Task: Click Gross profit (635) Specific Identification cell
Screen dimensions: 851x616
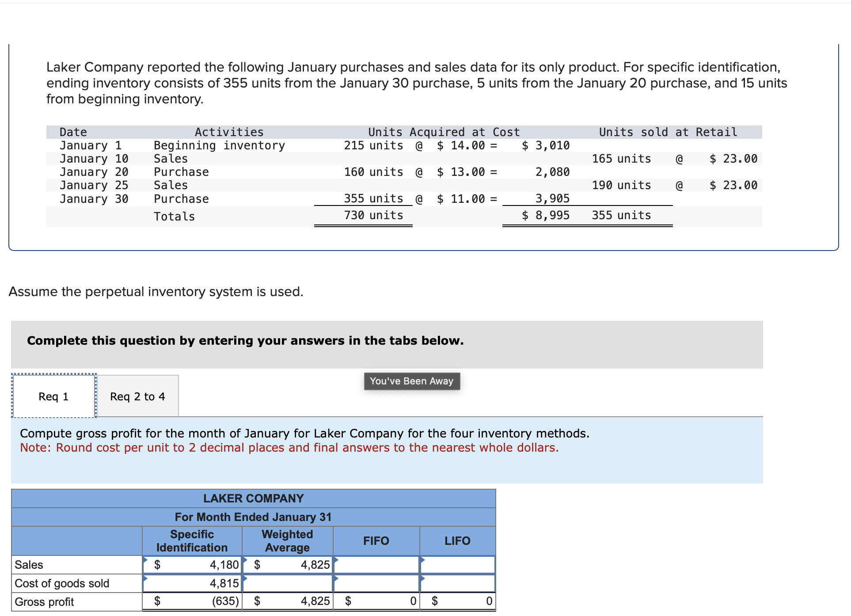Action: pyautogui.click(x=192, y=601)
